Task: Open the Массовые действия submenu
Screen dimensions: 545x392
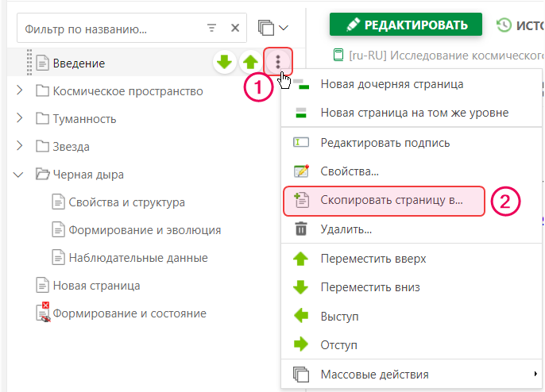Action: [373, 375]
